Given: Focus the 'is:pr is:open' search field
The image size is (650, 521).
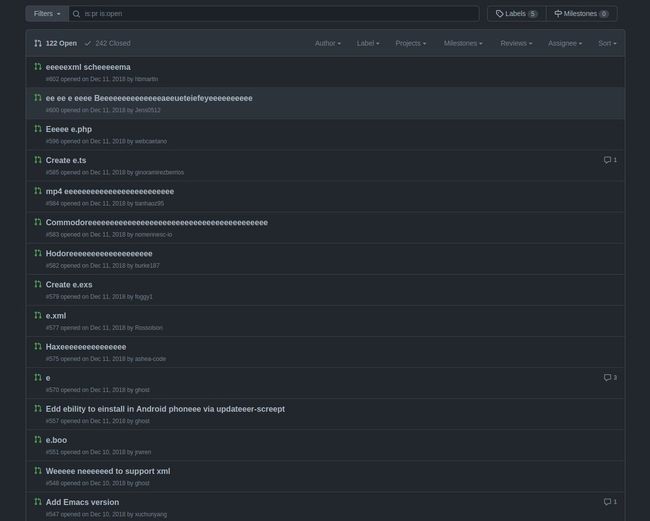Looking at the screenshot, I should (275, 14).
